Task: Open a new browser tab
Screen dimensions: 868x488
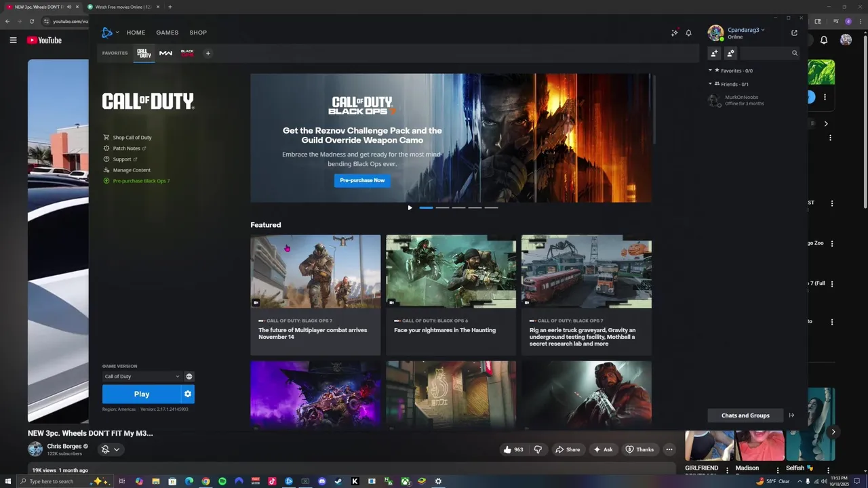Action: [170, 7]
